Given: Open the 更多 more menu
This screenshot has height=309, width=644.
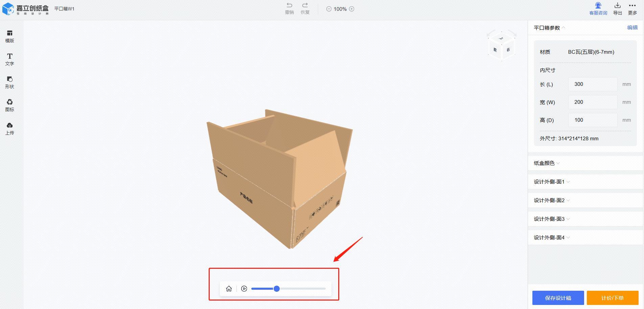Looking at the screenshot, I should 632,9.
